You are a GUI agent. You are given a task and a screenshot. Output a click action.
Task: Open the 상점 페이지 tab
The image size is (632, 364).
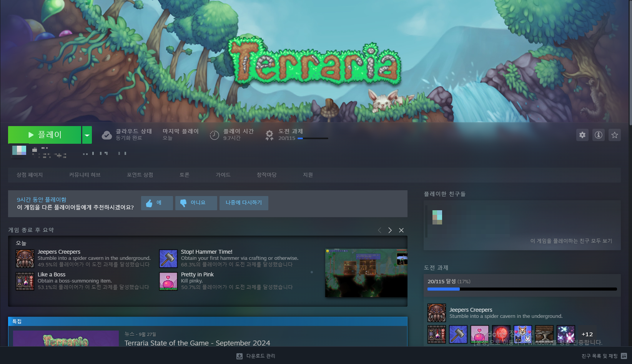(30, 175)
